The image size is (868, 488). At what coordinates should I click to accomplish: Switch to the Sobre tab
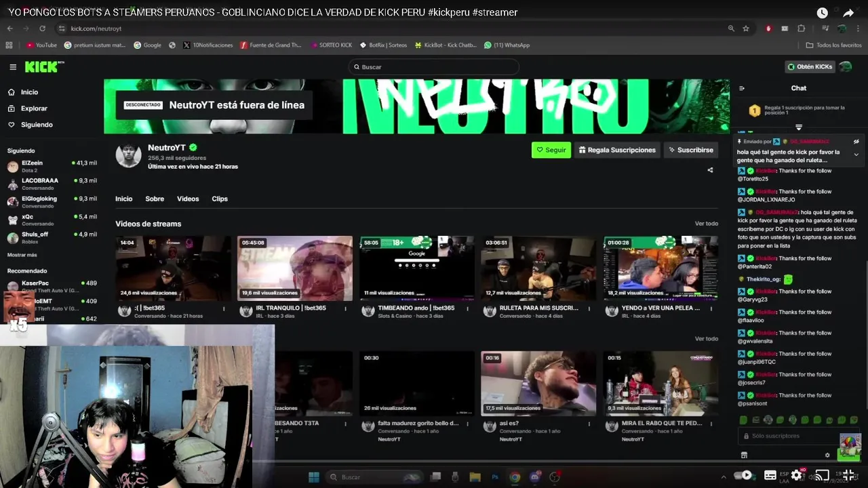tap(155, 199)
